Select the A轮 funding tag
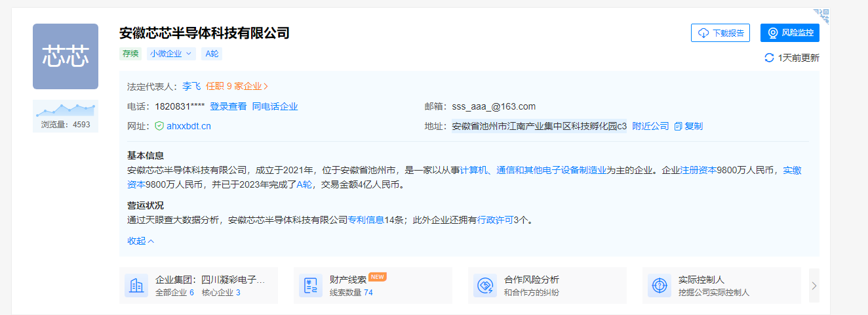 tap(212, 54)
